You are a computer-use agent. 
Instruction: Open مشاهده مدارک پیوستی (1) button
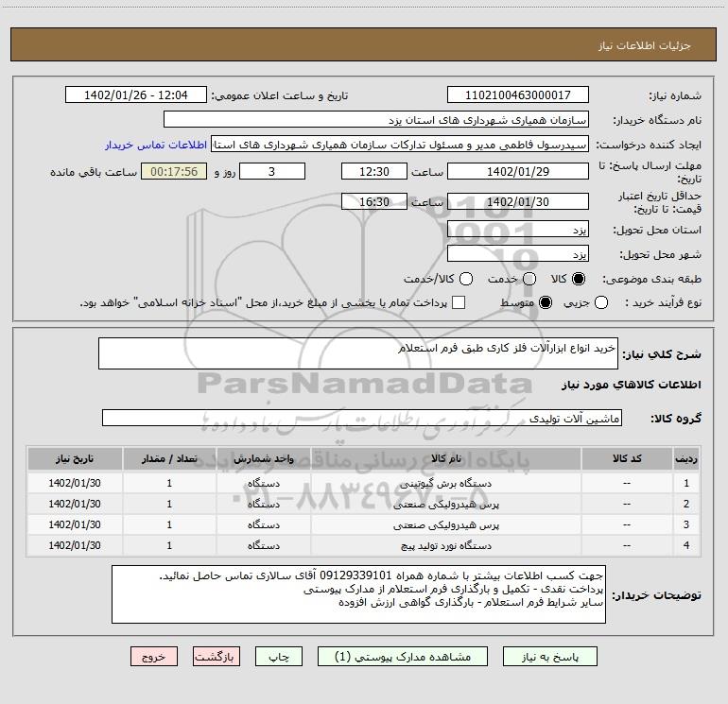[x=403, y=657]
